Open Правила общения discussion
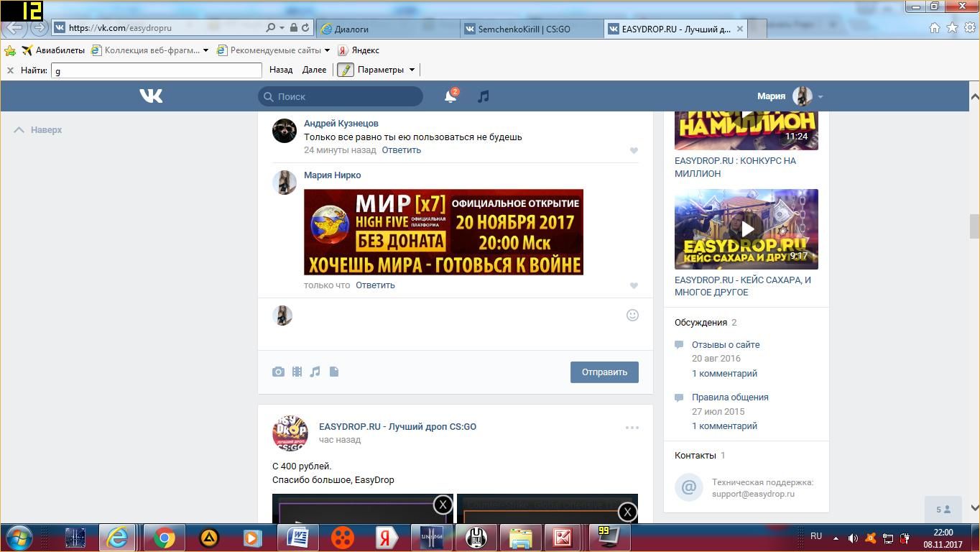The image size is (980, 552). pos(730,397)
